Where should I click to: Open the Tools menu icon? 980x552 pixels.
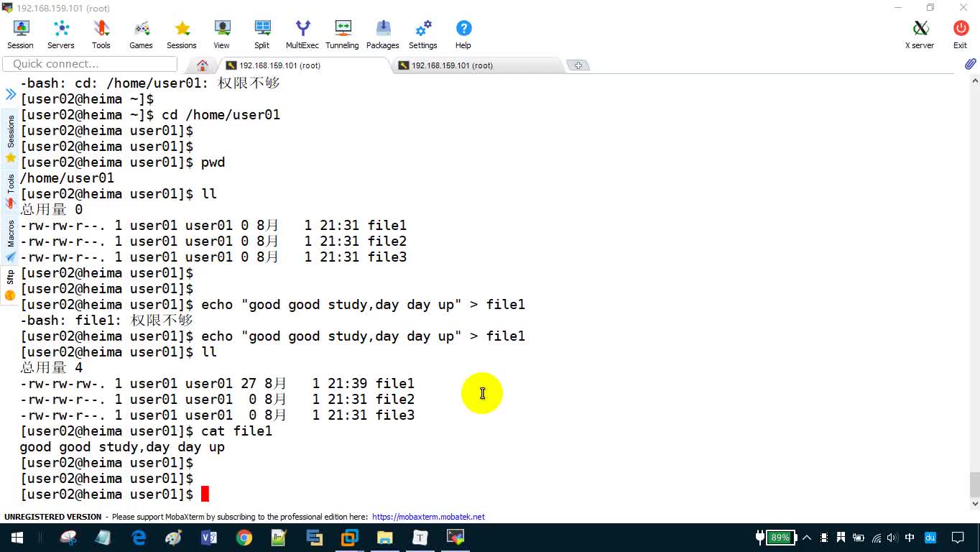click(101, 34)
